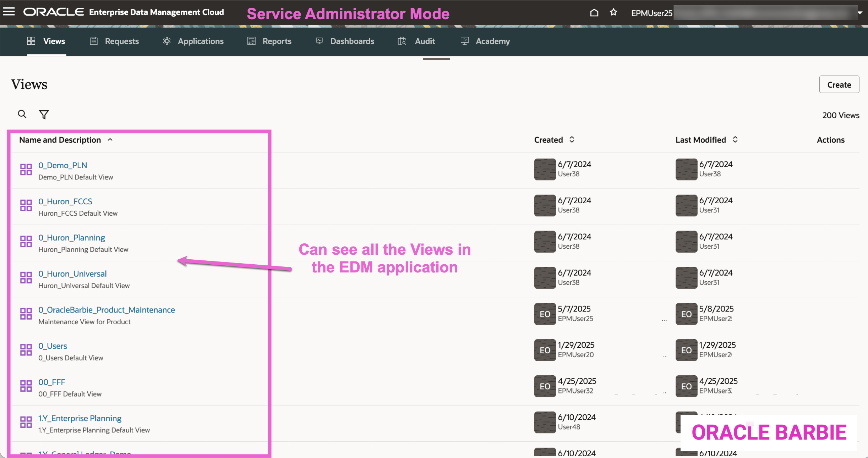The image size is (868, 458).
Task: Toggle sort on Last Modified column
Action: (x=735, y=140)
